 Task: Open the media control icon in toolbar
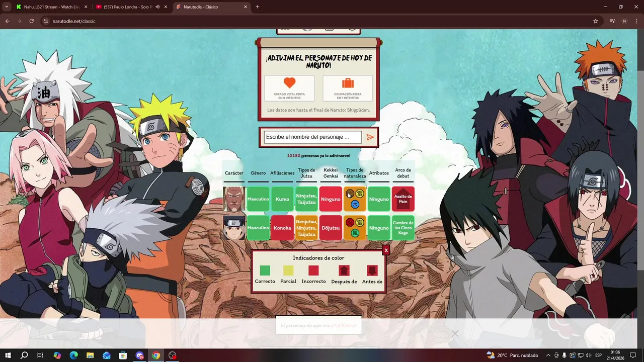point(612,21)
